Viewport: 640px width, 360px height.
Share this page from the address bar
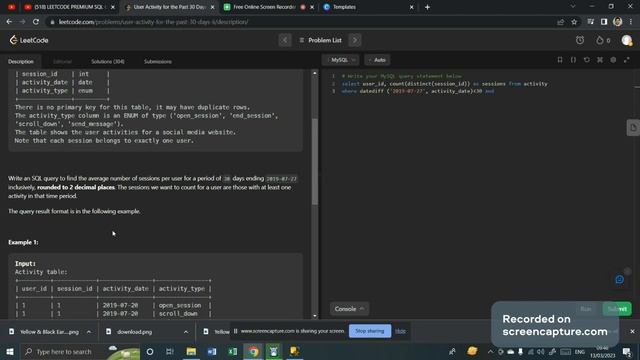coord(560,22)
